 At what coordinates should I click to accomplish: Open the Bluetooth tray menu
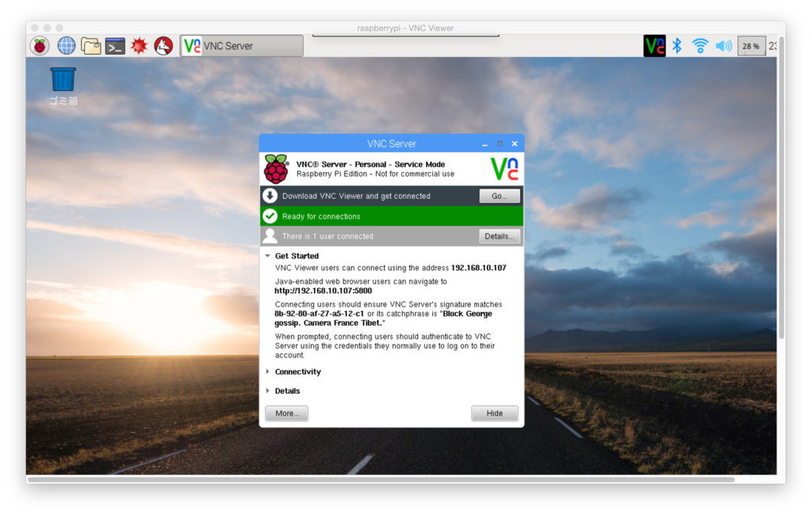point(677,46)
